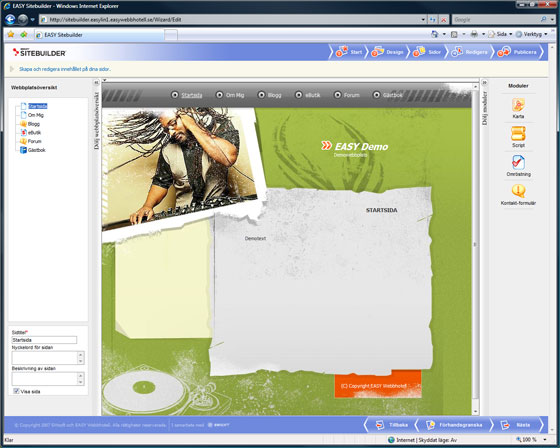The image size is (560, 448).
Task: Click the Sidtitel input field
Action: [x=44, y=340]
